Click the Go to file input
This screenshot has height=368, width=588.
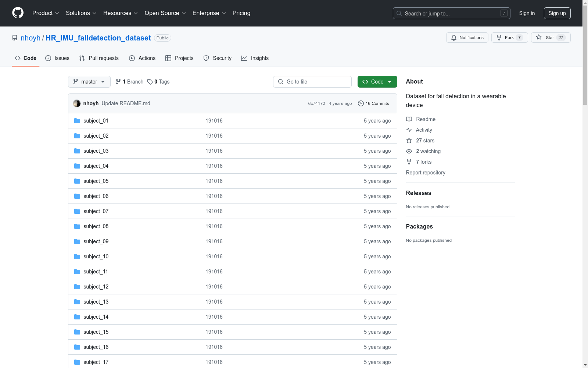point(312,82)
